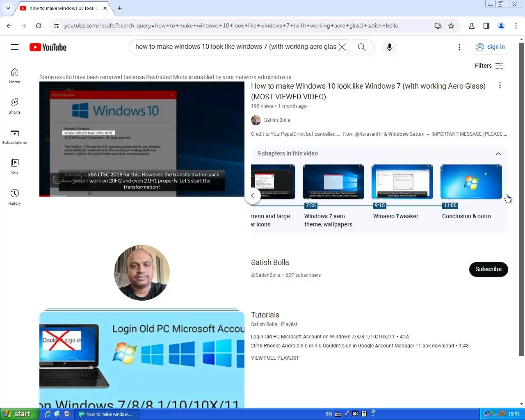This screenshot has height=420, width=525.
Task: Open the Tutorials playlist title
Action: [265, 315]
